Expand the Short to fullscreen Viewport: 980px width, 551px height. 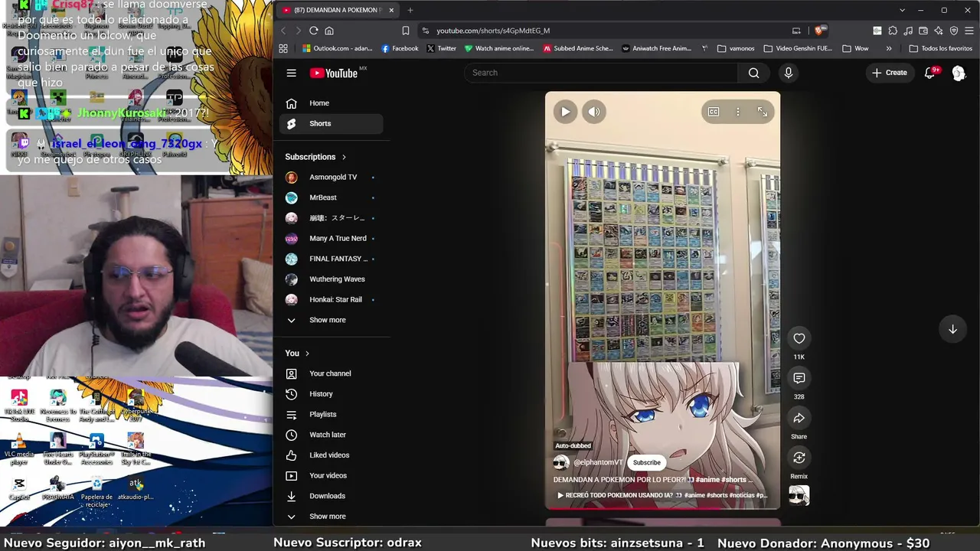tap(763, 112)
